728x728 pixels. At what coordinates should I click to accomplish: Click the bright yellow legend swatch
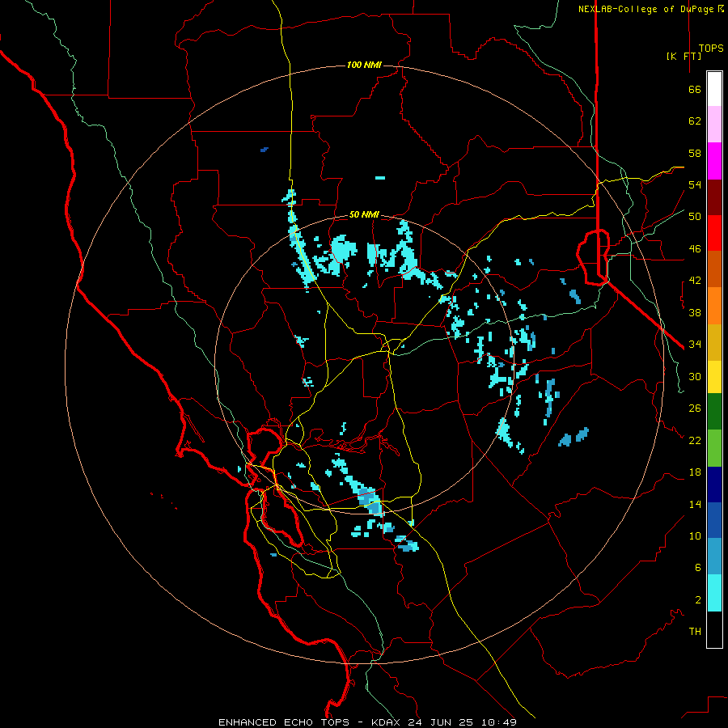click(x=714, y=377)
